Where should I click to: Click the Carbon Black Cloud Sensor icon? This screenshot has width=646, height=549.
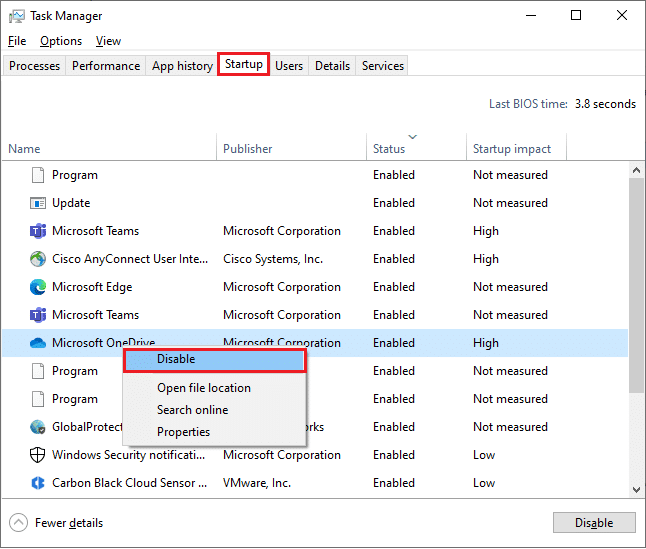[38, 483]
